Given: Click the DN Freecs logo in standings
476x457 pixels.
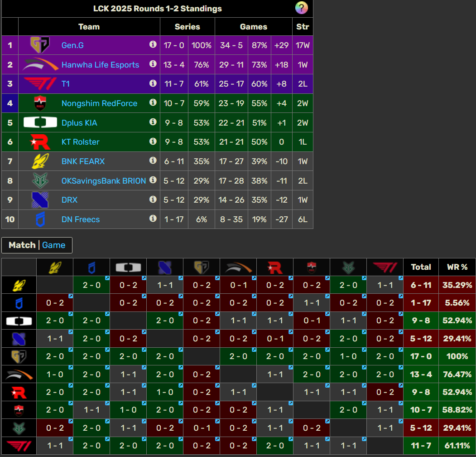Looking at the screenshot, I should [40, 219].
